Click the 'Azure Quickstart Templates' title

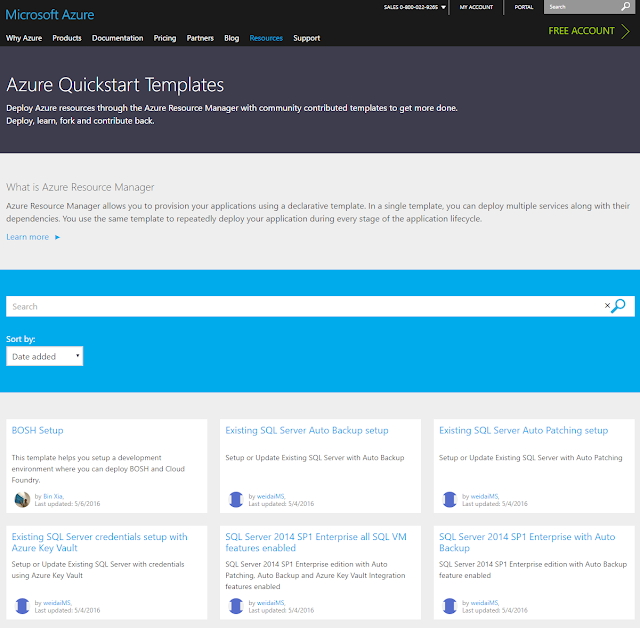point(115,85)
